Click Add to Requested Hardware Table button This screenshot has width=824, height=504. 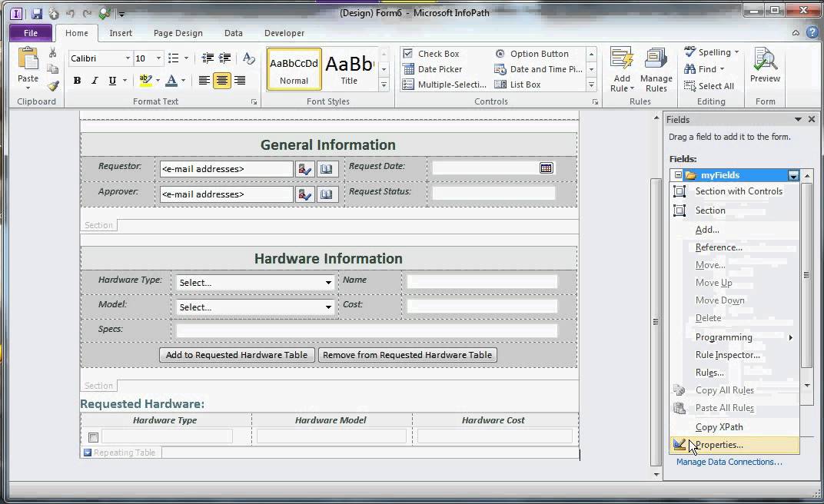pyautogui.click(x=237, y=355)
